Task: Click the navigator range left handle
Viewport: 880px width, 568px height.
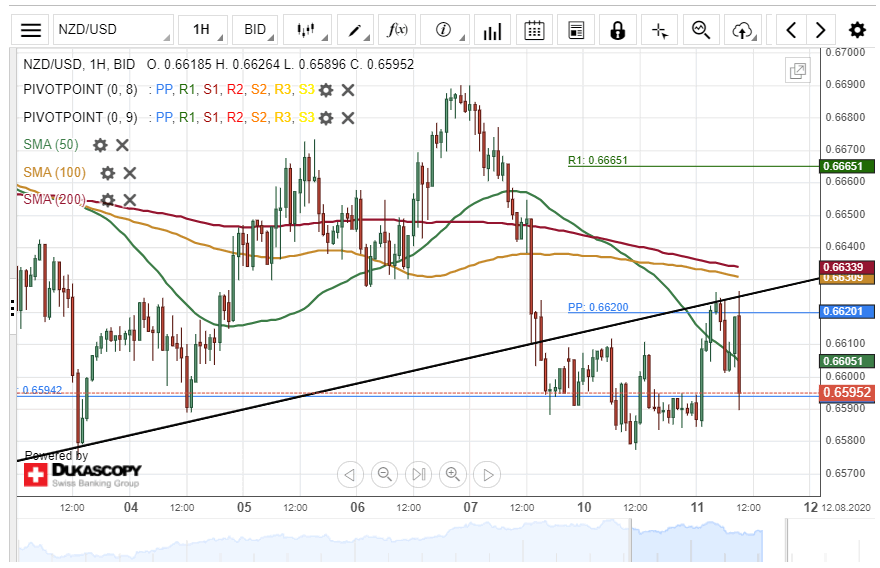Action: (x=630, y=540)
